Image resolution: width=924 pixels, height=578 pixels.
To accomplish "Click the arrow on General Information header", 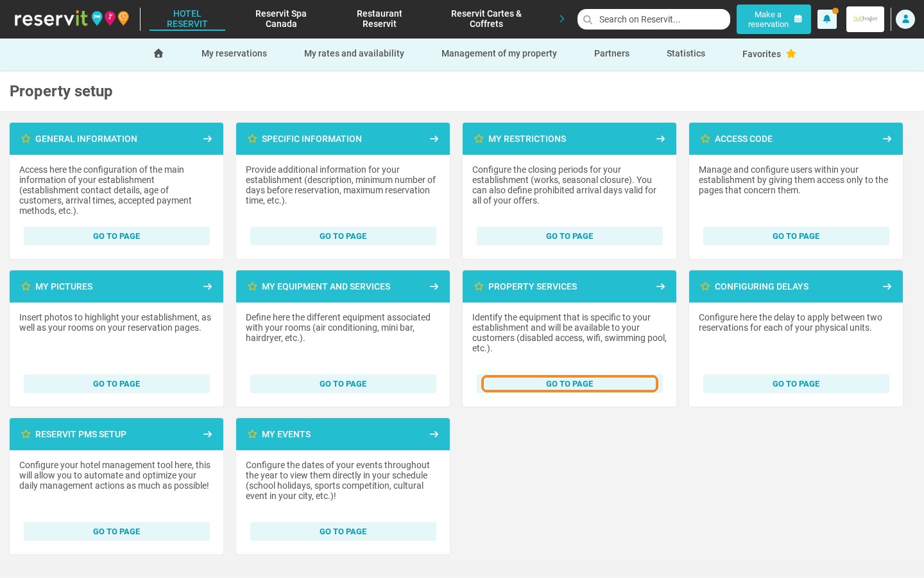I will click(207, 139).
